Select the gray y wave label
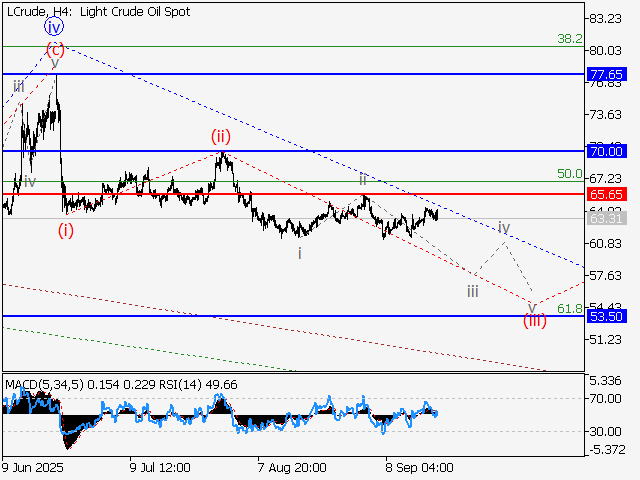This screenshot has height=480, width=640. click(54, 62)
